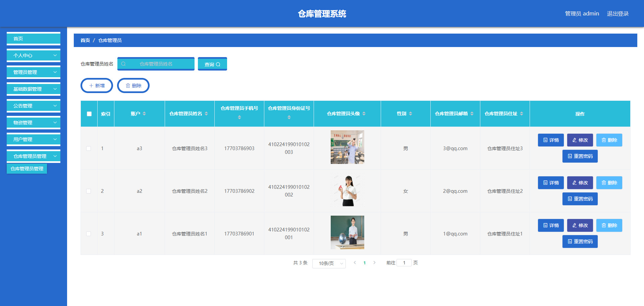Click 共 3 条 total count text

click(x=300, y=263)
